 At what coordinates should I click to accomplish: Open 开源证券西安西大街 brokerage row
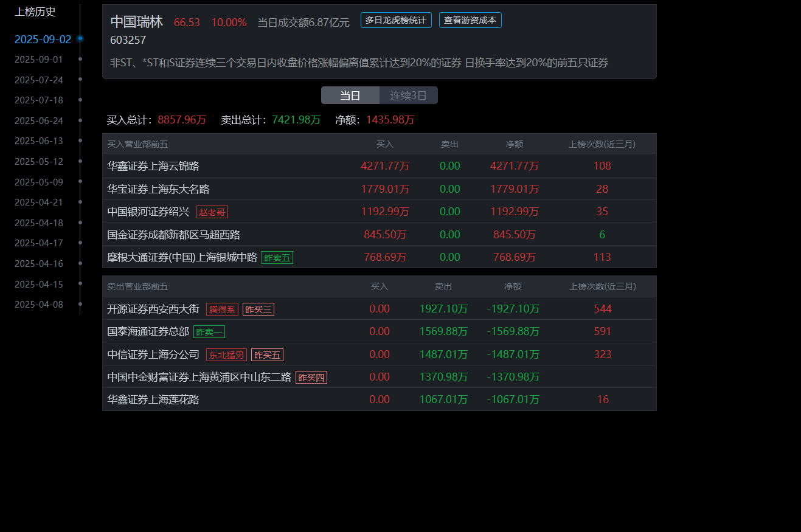pyautogui.click(x=380, y=309)
